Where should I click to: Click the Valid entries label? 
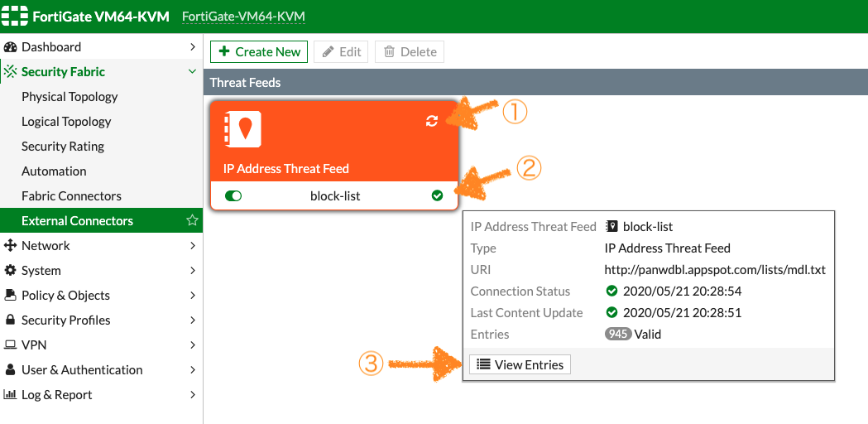(x=648, y=335)
